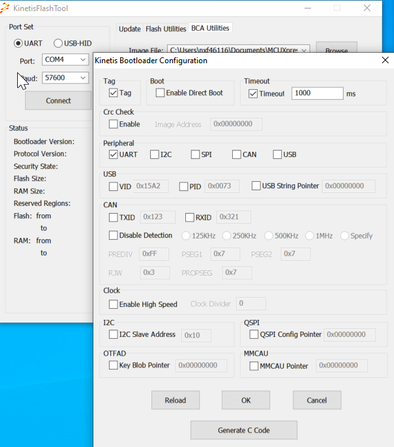
Task: Click the PSEG1 0x7 field
Action: pyautogui.click(x=225, y=254)
